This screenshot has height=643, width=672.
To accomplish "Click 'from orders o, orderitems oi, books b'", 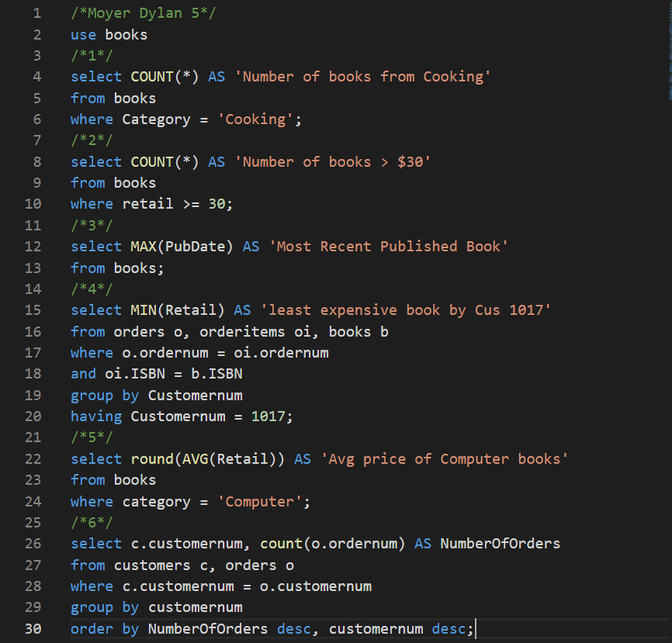I will point(230,332).
